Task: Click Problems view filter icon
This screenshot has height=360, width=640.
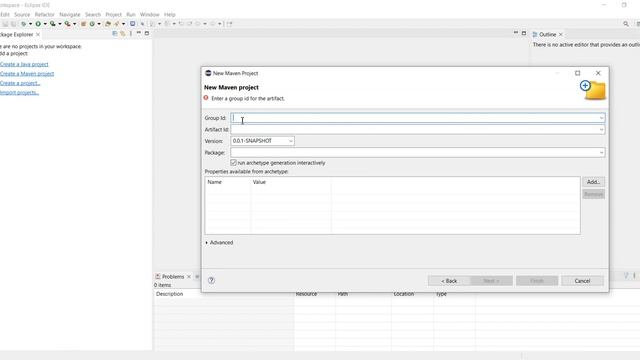Action: (626, 276)
